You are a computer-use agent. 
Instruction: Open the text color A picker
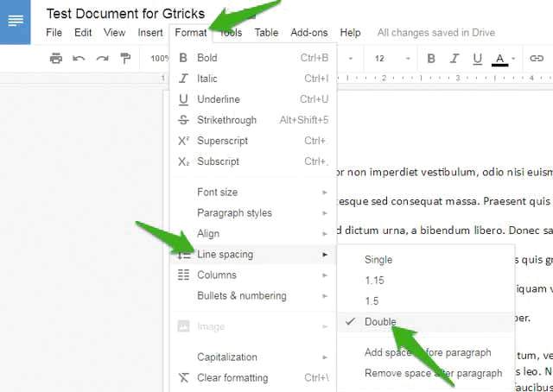503,59
